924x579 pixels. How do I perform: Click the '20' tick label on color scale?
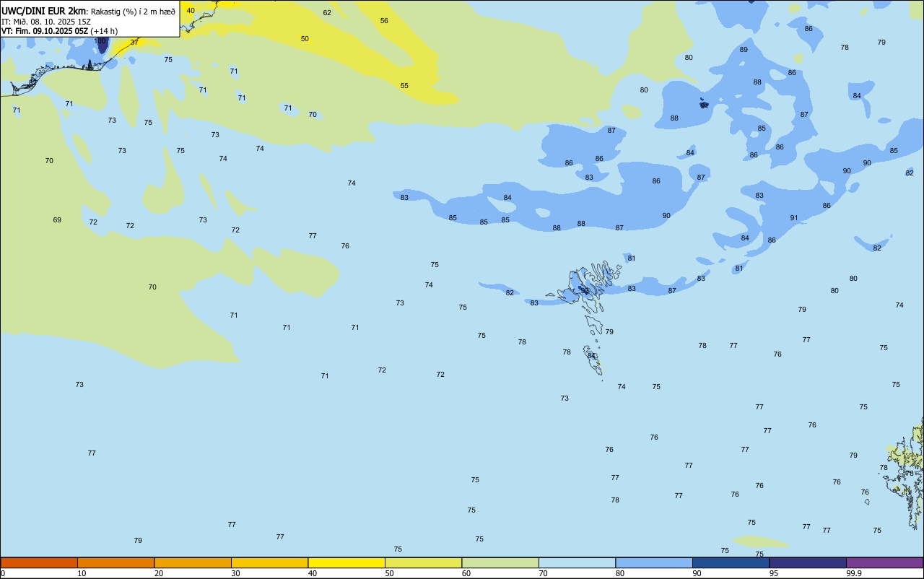pyautogui.click(x=159, y=573)
